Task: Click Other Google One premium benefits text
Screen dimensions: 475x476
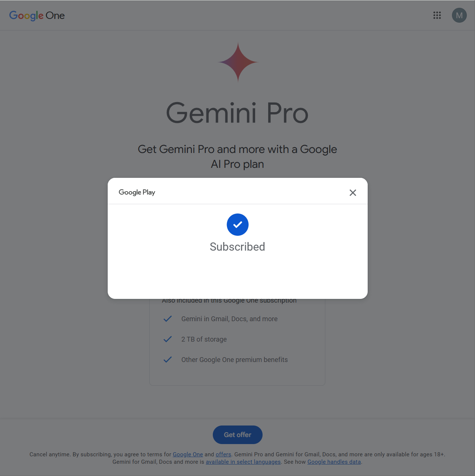Action: click(x=234, y=360)
